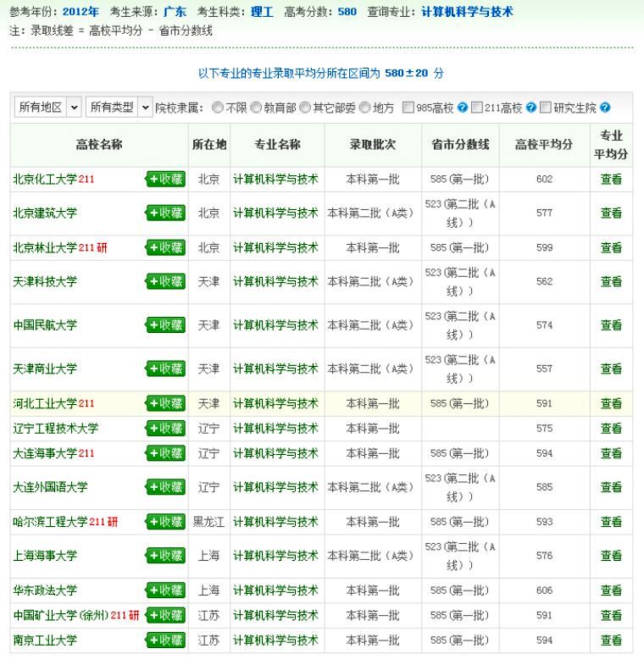Select the 教育部 radio button
The width and height of the screenshot is (644, 665).
255,108
